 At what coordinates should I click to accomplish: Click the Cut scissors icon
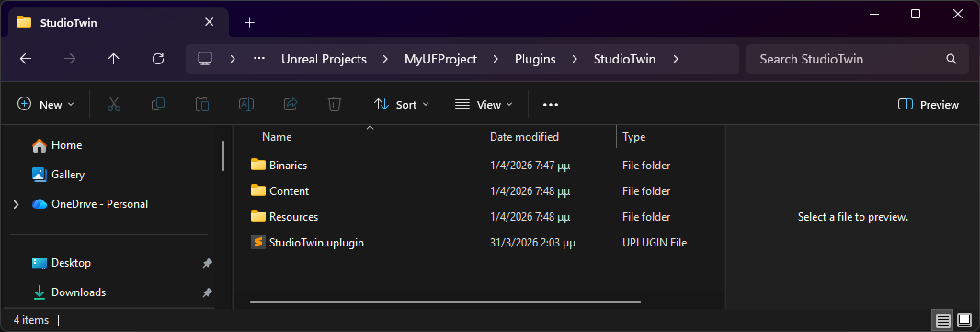pyautogui.click(x=113, y=105)
